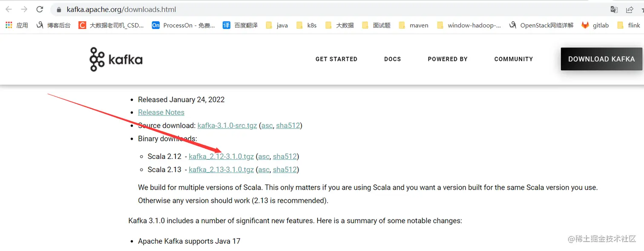644x251 pixels.
Task: Open the maven bookmarks folder
Action: tap(413, 25)
